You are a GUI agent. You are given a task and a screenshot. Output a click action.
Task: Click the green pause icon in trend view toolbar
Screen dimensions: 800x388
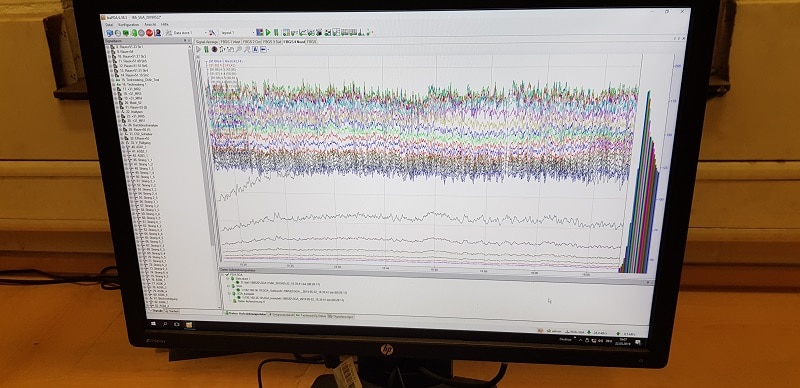[x=206, y=50]
